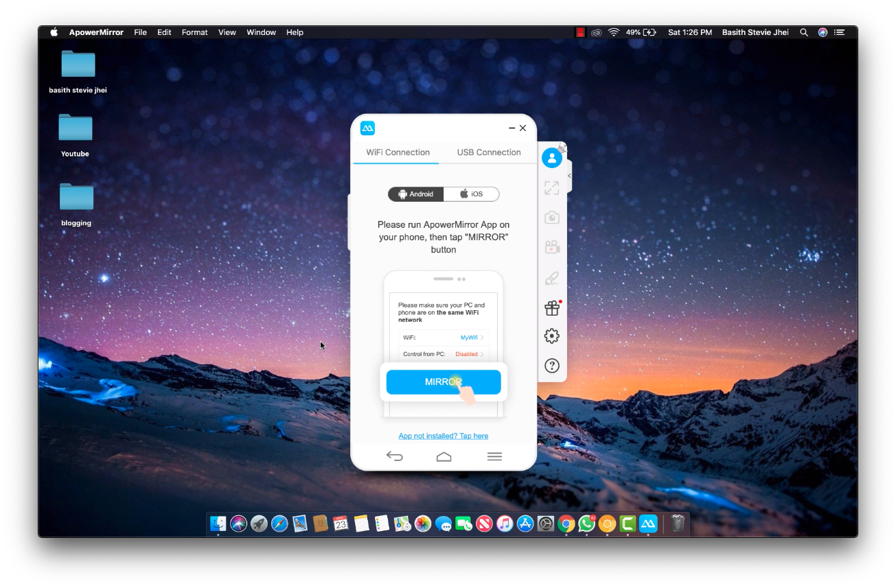
Task: Toggle the pin icon above the sidebar
Action: coord(562,148)
